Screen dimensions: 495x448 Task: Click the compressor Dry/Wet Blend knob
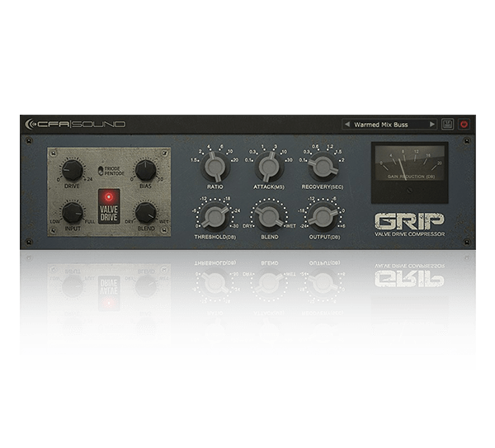tap(266, 217)
